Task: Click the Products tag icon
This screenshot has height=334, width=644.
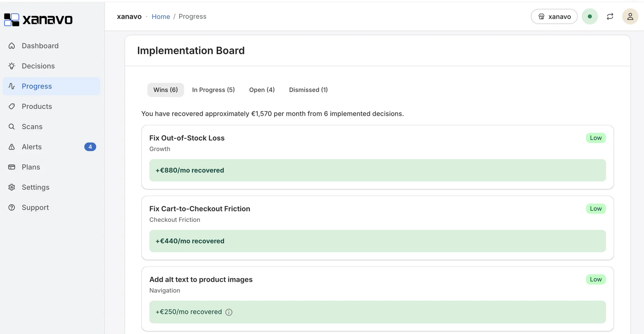Action: (x=12, y=107)
